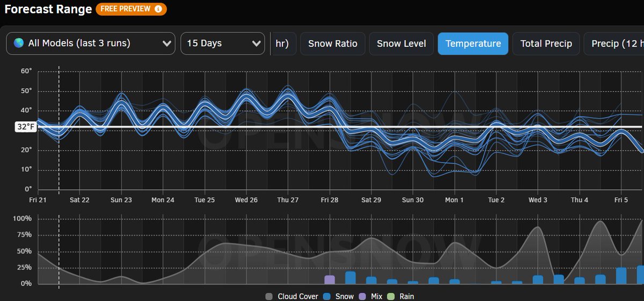Click the Sat 22 date label
The height and width of the screenshot is (301, 644).
click(x=79, y=200)
